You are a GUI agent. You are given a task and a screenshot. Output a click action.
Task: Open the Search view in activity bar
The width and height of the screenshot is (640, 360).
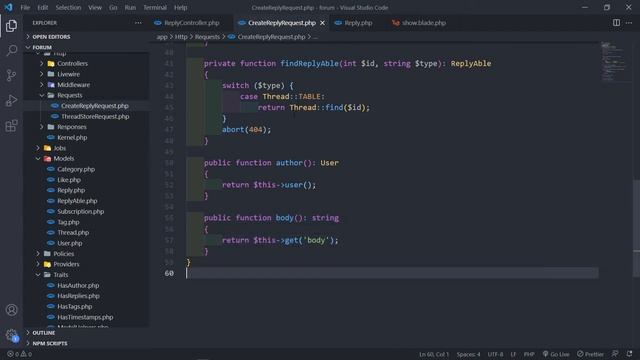[11, 50]
